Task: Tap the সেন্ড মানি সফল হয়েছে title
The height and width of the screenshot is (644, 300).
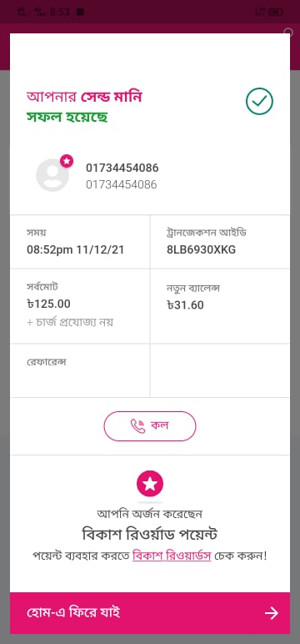Action: pyautogui.click(x=84, y=108)
